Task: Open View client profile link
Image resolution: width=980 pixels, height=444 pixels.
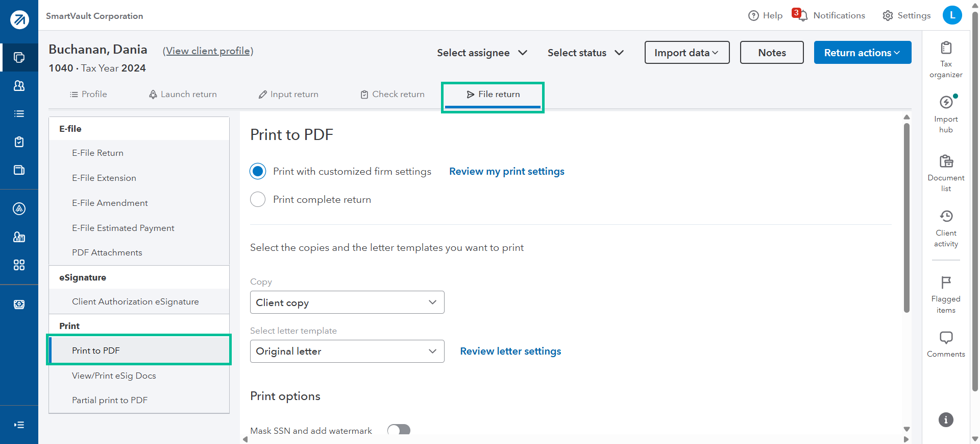Action: click(208, 51)
